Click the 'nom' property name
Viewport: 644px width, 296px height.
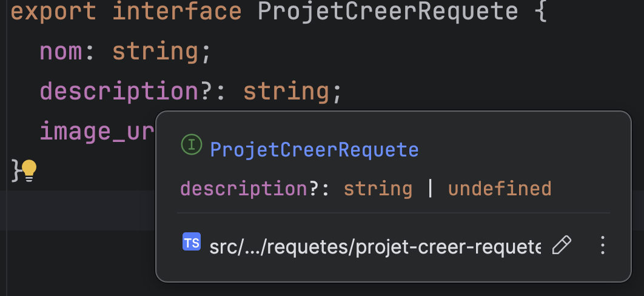pos(62,52)
